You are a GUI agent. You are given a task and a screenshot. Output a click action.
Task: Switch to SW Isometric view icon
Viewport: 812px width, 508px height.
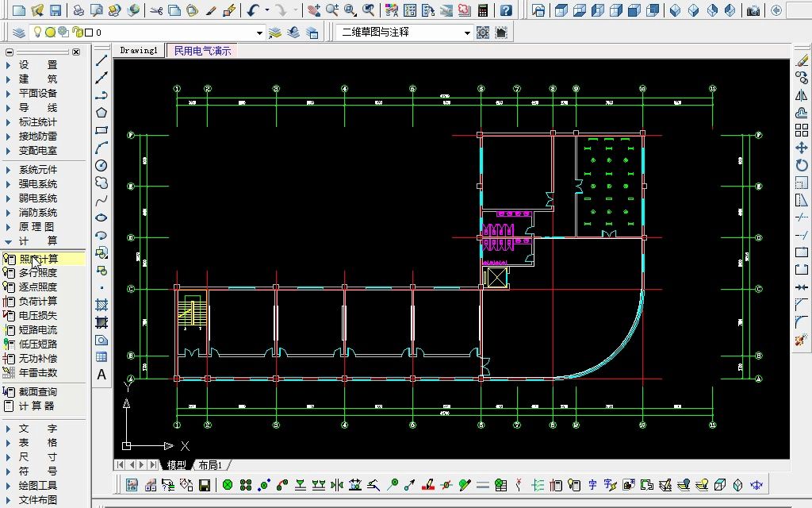click(x=676, y=10)
